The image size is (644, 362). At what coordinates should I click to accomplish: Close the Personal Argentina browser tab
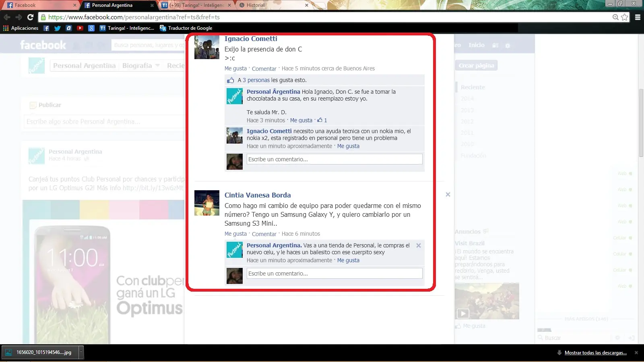(x=152, y=6)
